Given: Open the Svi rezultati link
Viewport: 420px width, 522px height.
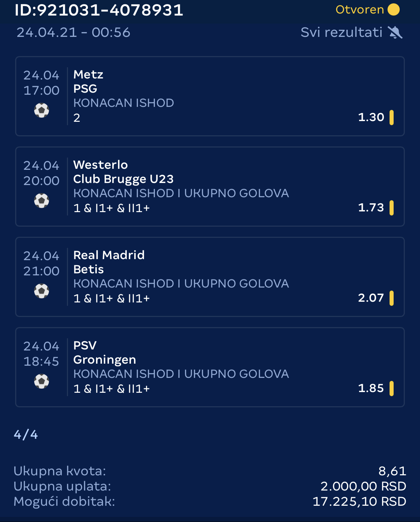Looking at the screenshot, I should [x=342, y=32].
